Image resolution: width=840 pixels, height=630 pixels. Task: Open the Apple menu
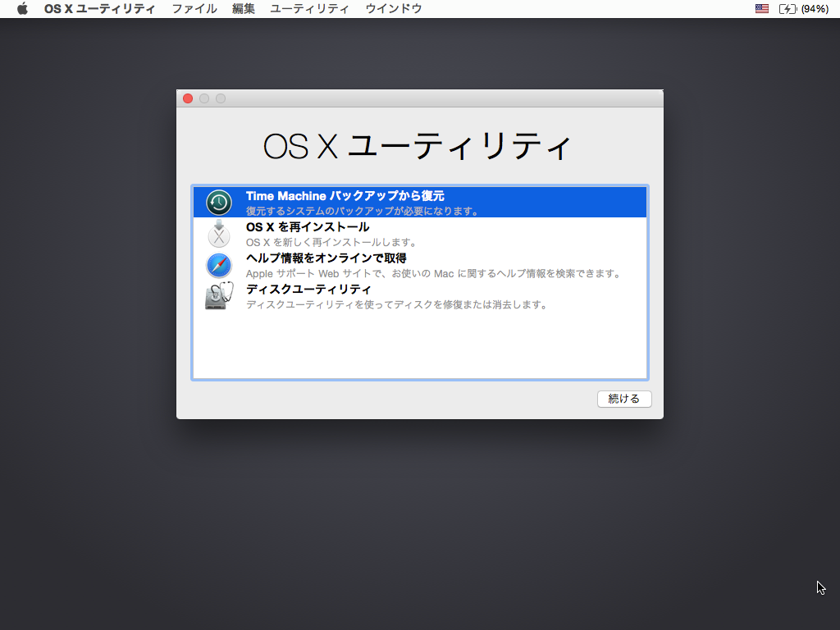coord(22,8)
